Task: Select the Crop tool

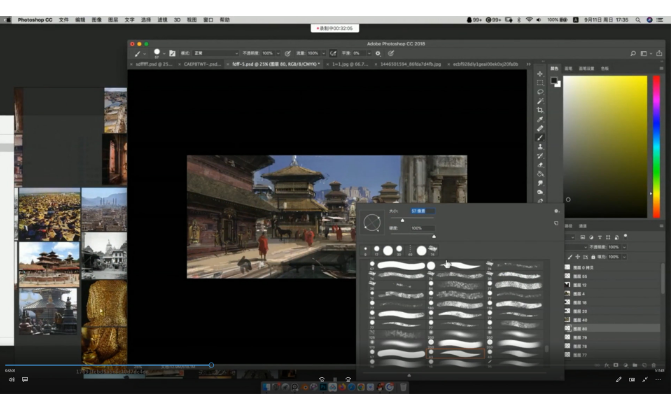Action: click(540, 110)
